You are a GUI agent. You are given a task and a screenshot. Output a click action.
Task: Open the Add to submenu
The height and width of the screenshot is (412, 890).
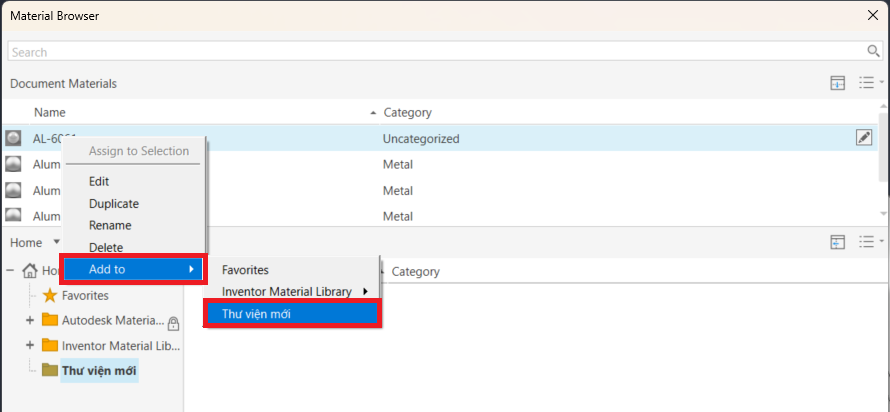tap(133, 269)
